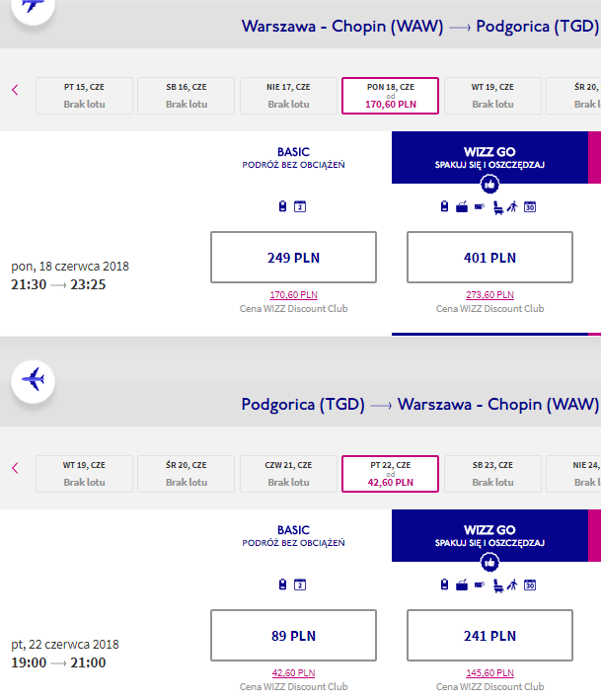This screenshot has width=601, height=700.
Task: Open 145,60 PLN Discount Club price link
Action: pos(489,672)
